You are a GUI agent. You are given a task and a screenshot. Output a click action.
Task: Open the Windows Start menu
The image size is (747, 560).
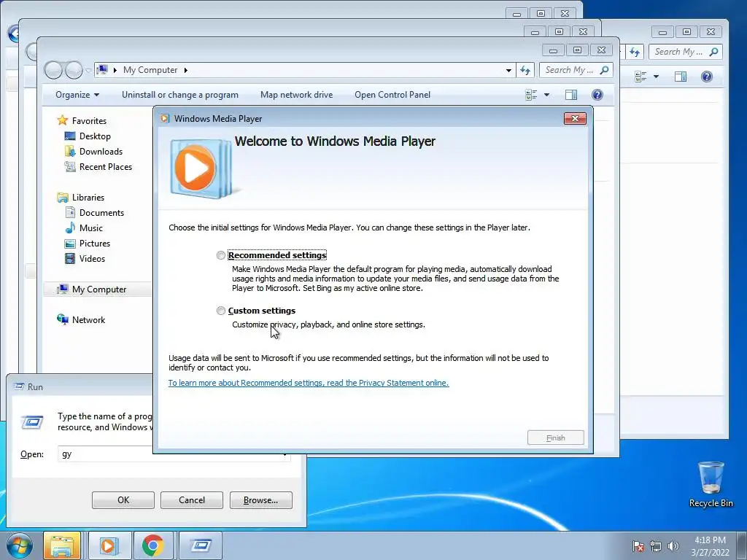[x=19, y=545]
